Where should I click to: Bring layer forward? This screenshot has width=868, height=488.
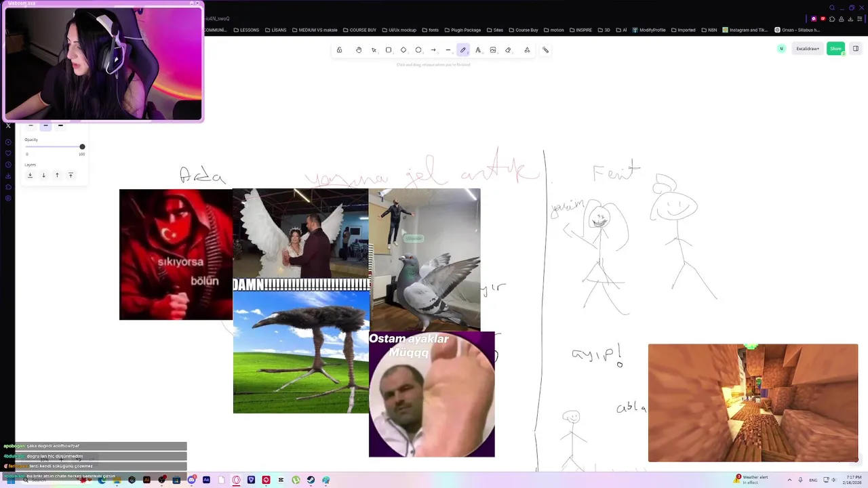pos(57,175)
